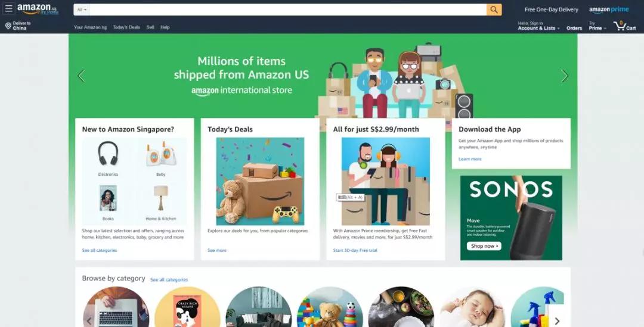The width and height of the screenshot is (644, 327).
Task: Open the Orders page link
Action: click(574, 29)
